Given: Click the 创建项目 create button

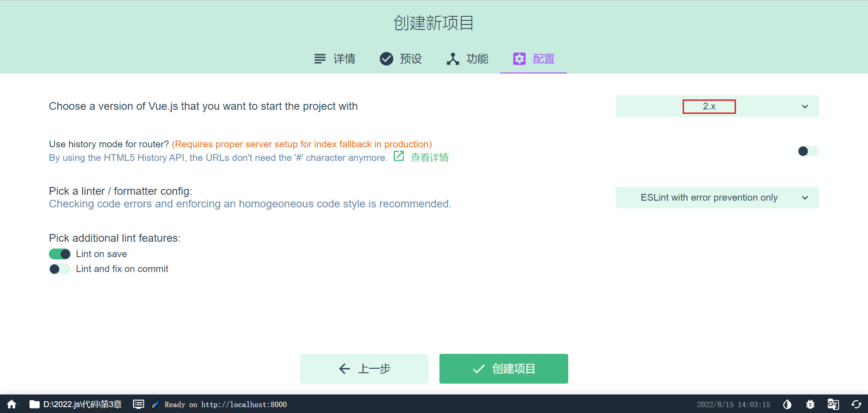Looking at the screenshot, I should point(504,369).
